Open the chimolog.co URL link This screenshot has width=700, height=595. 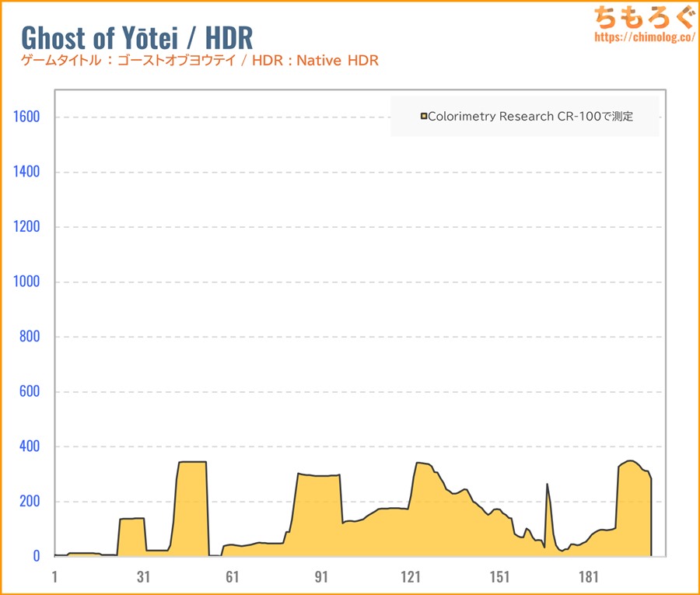pos(642,37)
